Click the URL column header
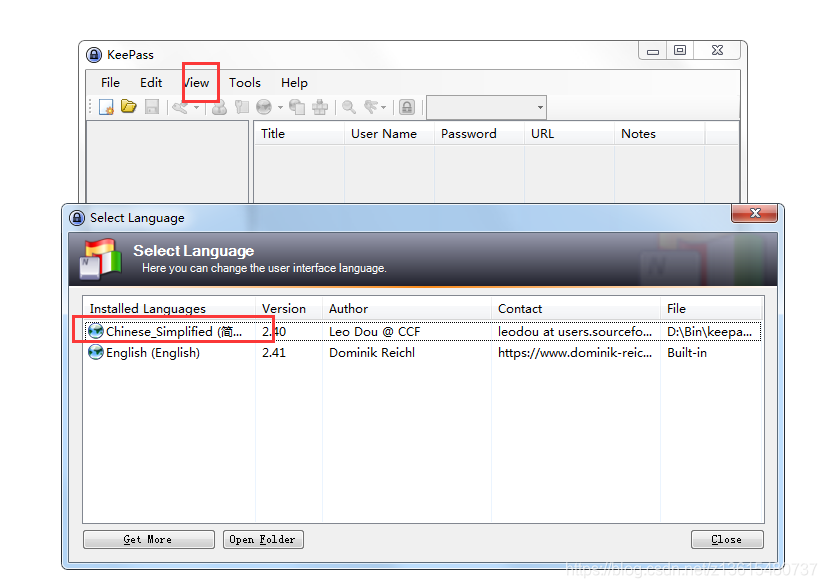This screenshot has width=827, height=588. [x=570, y=134]
